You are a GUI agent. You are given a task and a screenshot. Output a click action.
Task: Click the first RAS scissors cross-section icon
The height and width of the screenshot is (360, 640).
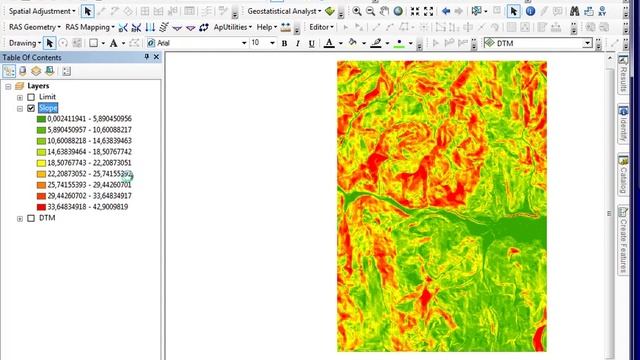click(123, 27)
